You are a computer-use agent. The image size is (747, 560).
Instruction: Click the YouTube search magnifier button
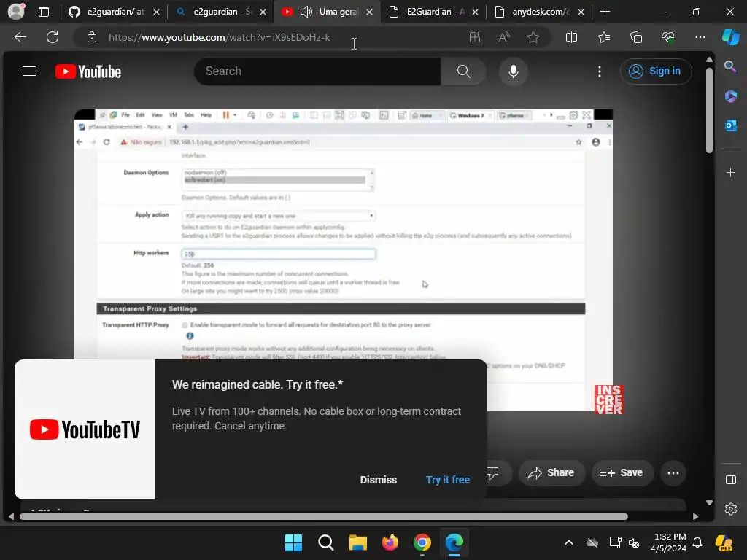463,71
